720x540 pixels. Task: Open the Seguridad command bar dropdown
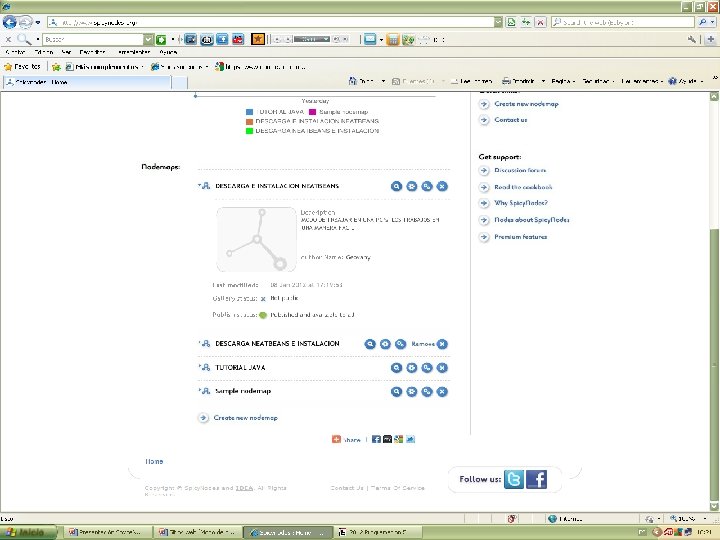point(598,81)
